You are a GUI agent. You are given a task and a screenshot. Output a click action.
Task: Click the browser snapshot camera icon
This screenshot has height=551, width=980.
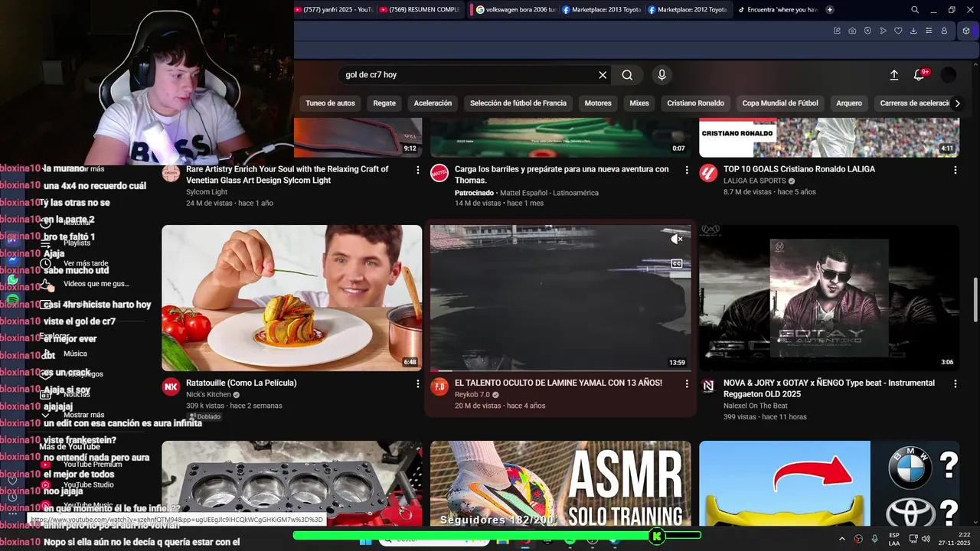pos(852,31)
